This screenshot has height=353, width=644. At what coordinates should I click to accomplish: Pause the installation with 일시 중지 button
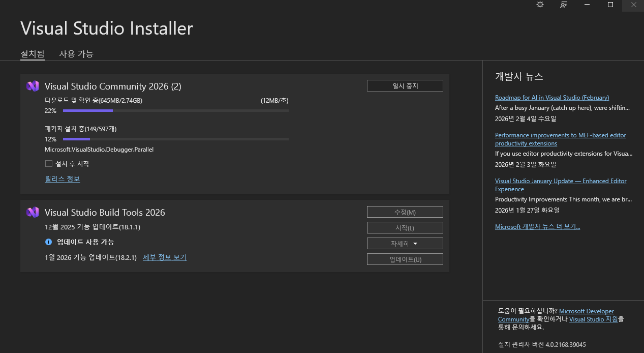click(x=405, y=86)
